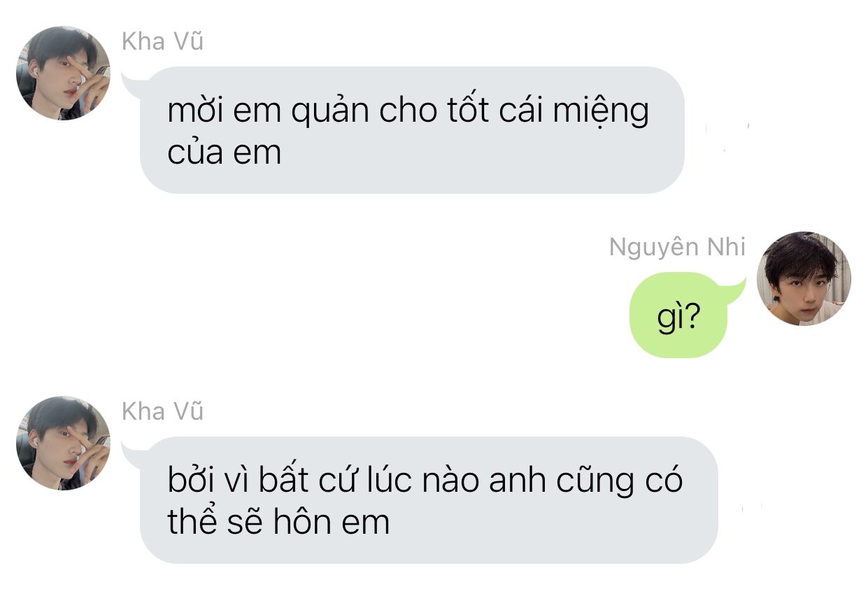Open Kha Vũ's avatar beside "bởi vì bất cứ" message
This screenshot has width=868, height=603.
[x=63, y=443]
